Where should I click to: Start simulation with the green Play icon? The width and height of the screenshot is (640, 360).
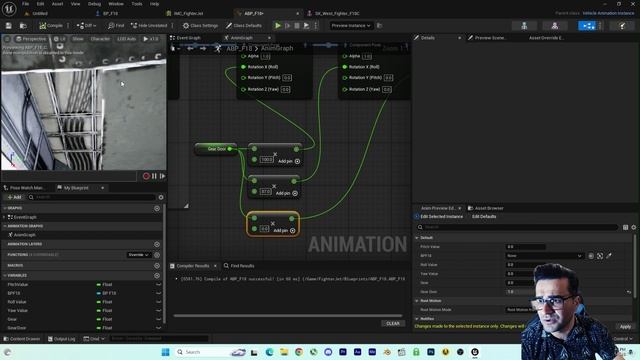point(278,25)
